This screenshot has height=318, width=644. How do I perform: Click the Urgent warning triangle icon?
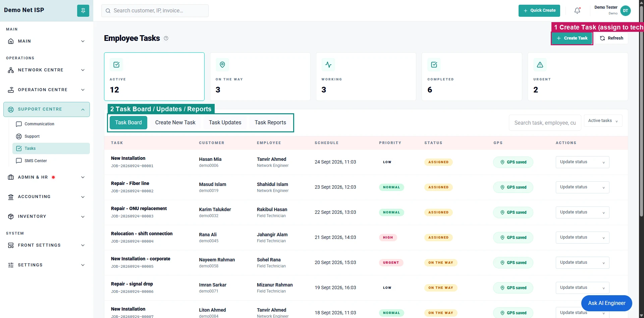[x=540, y=65]
